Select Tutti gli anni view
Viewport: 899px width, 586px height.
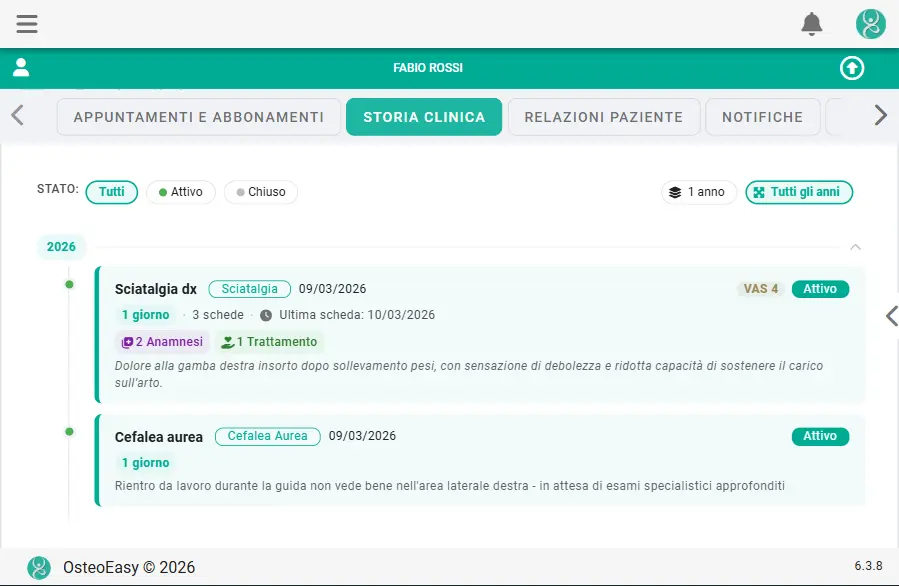click(799, 192)
